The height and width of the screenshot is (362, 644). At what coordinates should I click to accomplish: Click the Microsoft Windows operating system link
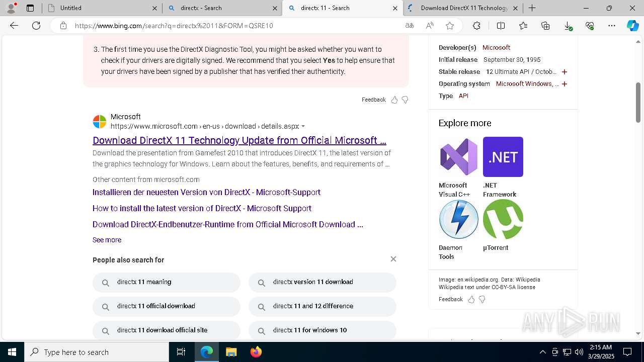pos(526,83)
